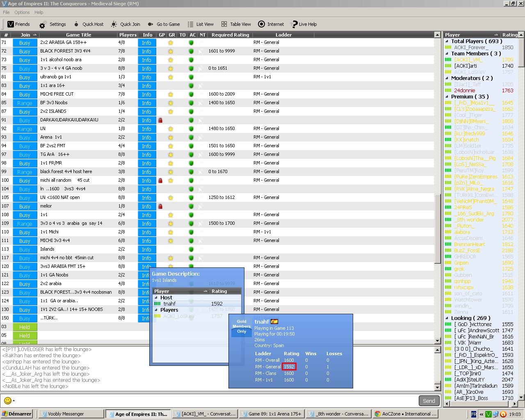The height and width of the screenshot is (420, 525).
Task: Click gold star on game 117
Action: click(x=170, y=258)
